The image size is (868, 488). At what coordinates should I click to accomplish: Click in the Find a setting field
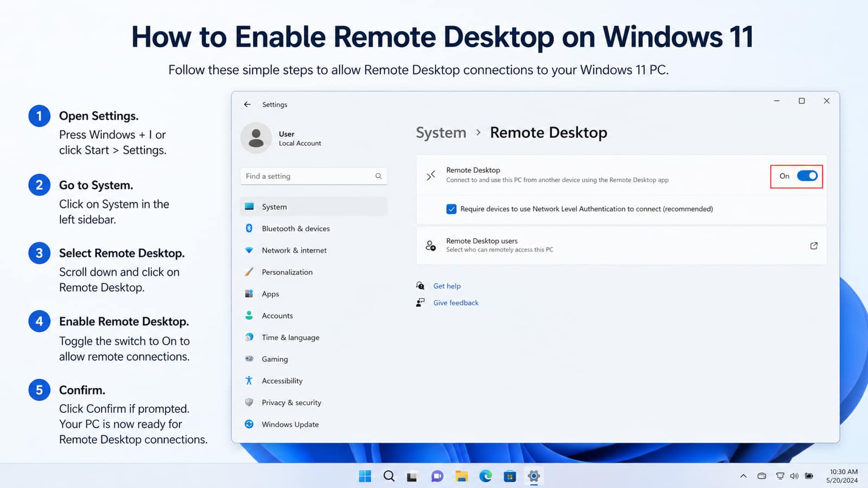[x=314, y=176]
